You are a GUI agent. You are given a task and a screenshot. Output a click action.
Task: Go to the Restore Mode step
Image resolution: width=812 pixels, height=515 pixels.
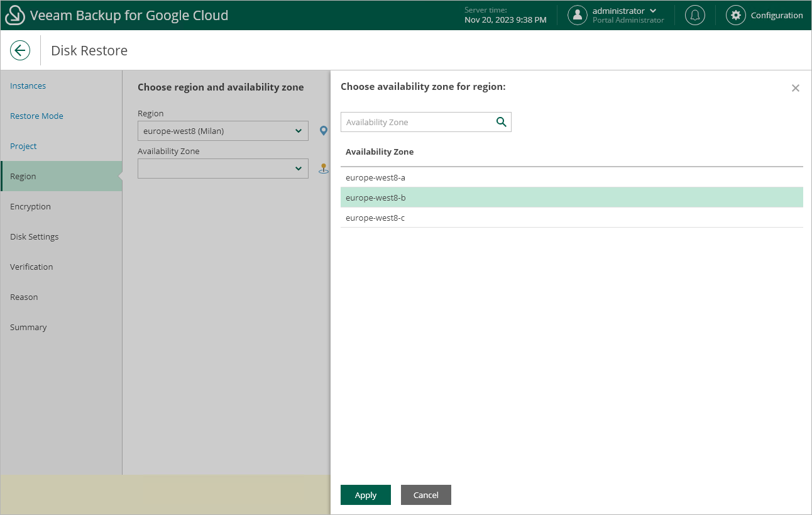coord(36,116)
